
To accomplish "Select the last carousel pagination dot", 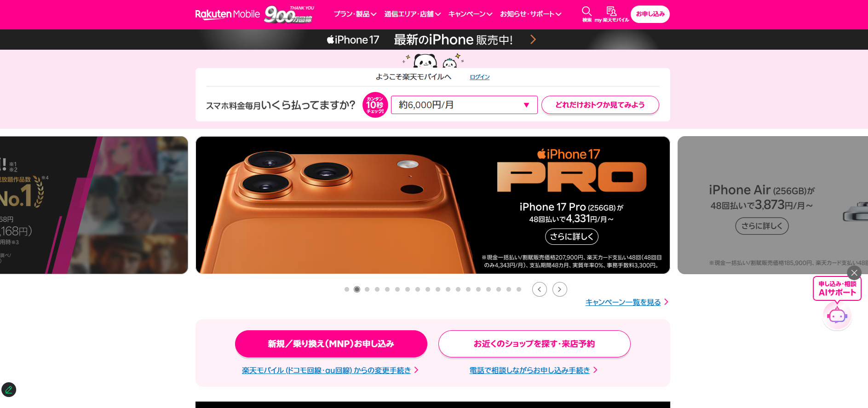I will click(519, 289).
